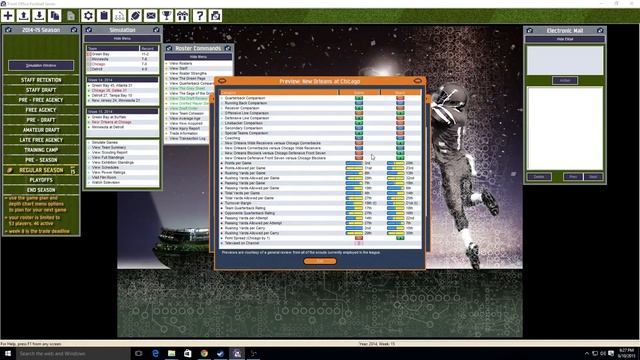Select AMATEUR DRAFT stage
The image size is (640, 360).
[x=41, y=130]
